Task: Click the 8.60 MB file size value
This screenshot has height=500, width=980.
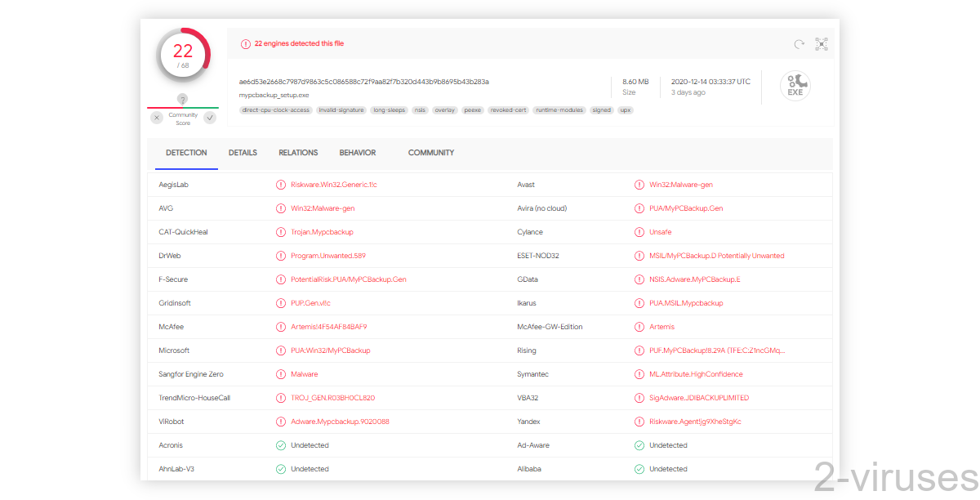Action: coord(635,82)
